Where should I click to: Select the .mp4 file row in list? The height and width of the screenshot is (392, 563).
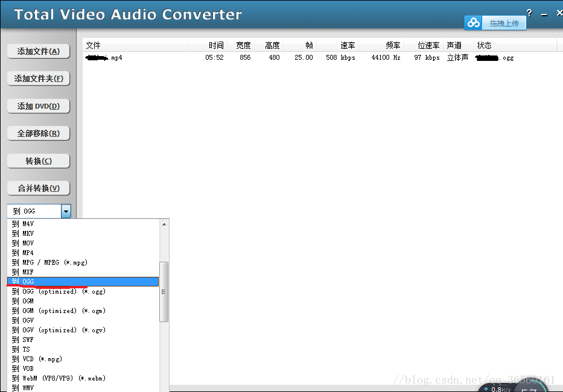[x=320, y=57]
